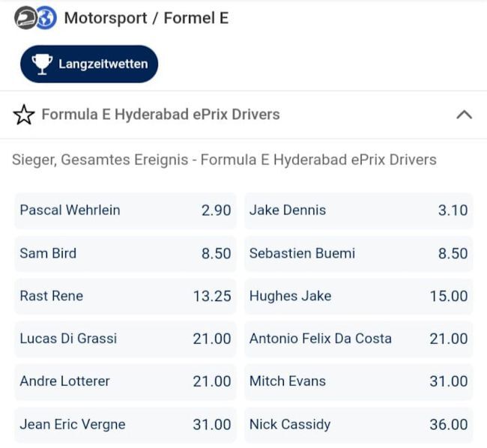Image resolution: width=487 pixels, height=448 pixels.
Task: Pick Sam Bird at 8.50
Action: [x=125, y=253]
